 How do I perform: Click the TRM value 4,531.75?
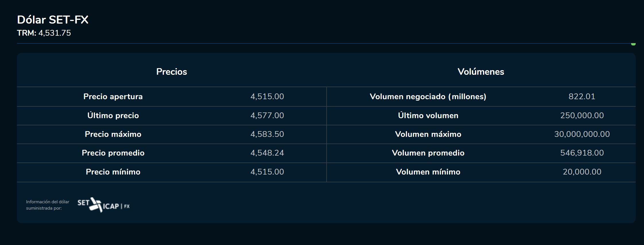tap(55, 33)
